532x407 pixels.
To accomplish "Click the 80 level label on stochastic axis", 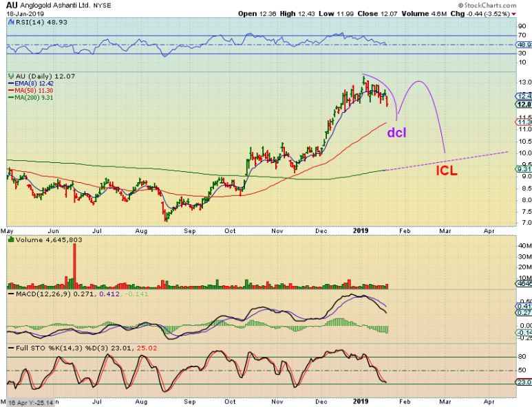I will (522, 357).
